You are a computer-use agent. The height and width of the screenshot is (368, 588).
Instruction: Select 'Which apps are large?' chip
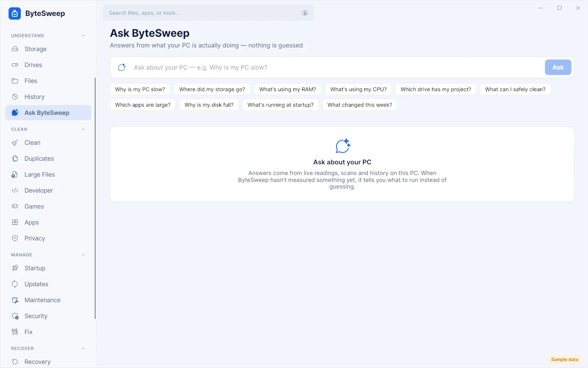(x=143, y=105)
